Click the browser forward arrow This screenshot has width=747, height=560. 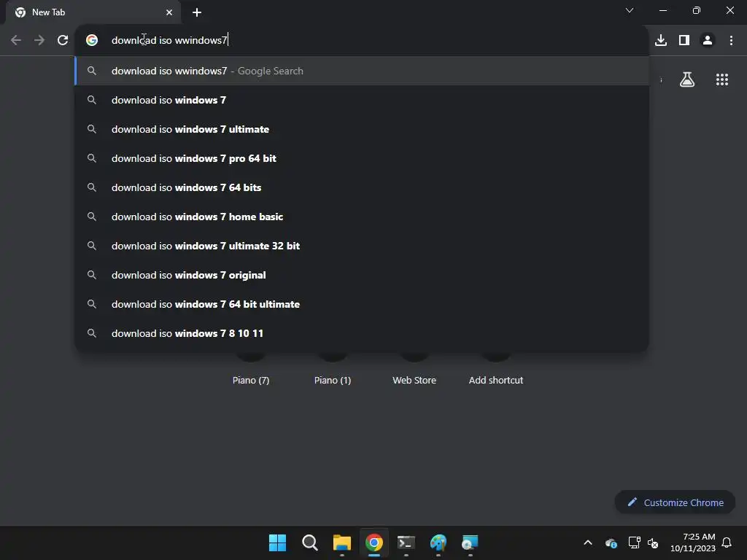click(x=39, y=40)
